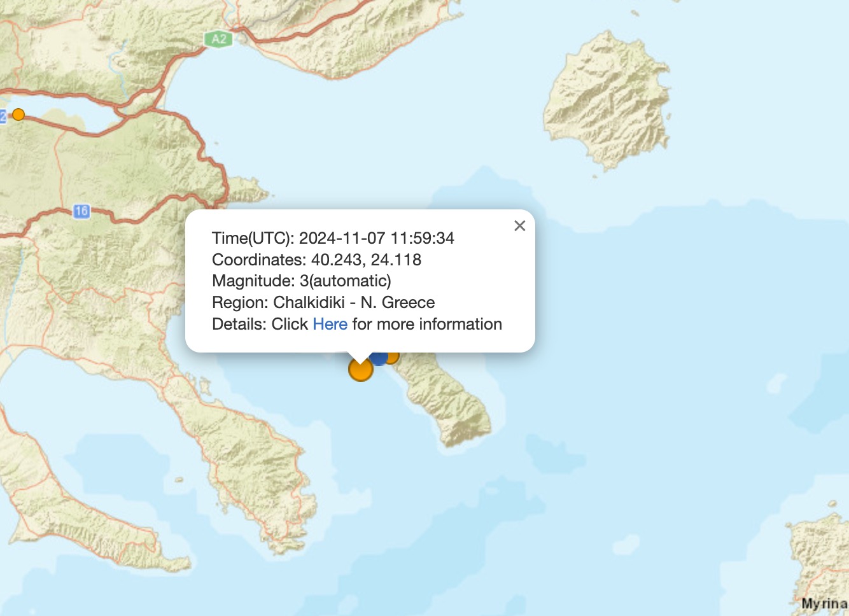This screenshot has height=616, width=849.
Task: Open the "Here" details link
Action: click(x=330, y=324)
